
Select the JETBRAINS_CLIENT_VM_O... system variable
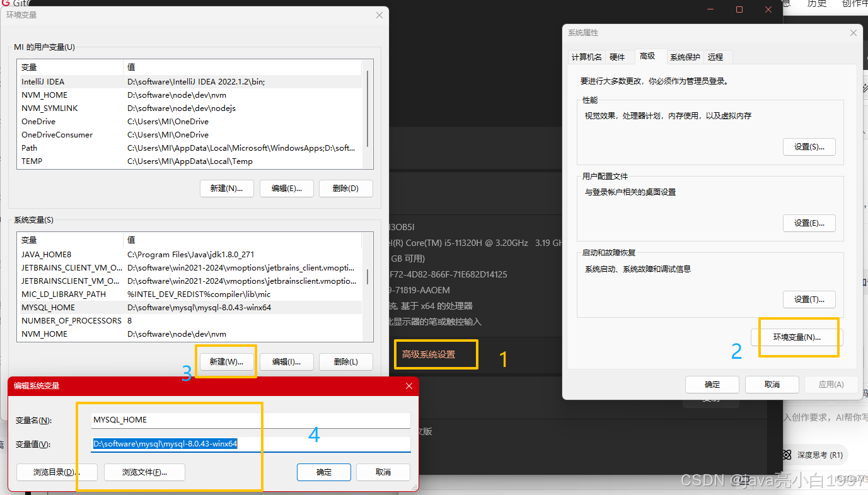coord(189,268)
